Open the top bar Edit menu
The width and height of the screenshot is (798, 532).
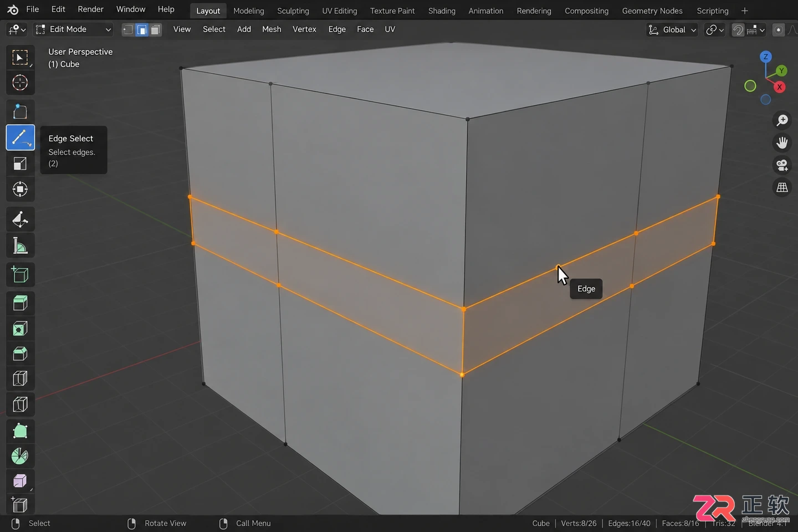click(58, 9)
